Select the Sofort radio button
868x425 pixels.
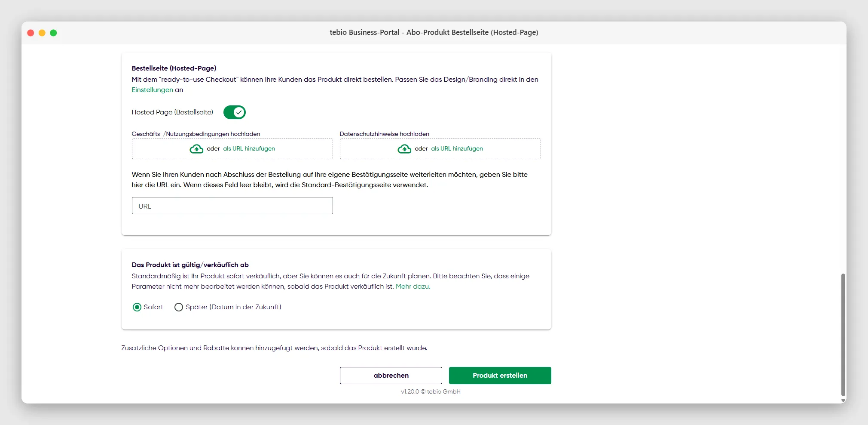(x=137, y=307)
